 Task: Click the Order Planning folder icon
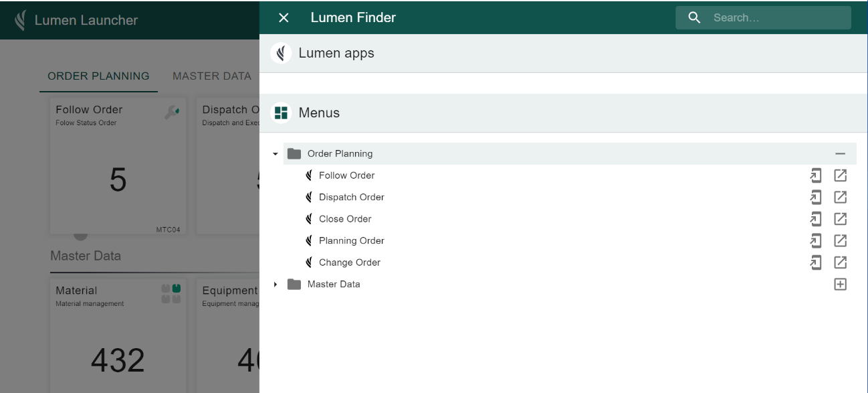coord(294,154)
